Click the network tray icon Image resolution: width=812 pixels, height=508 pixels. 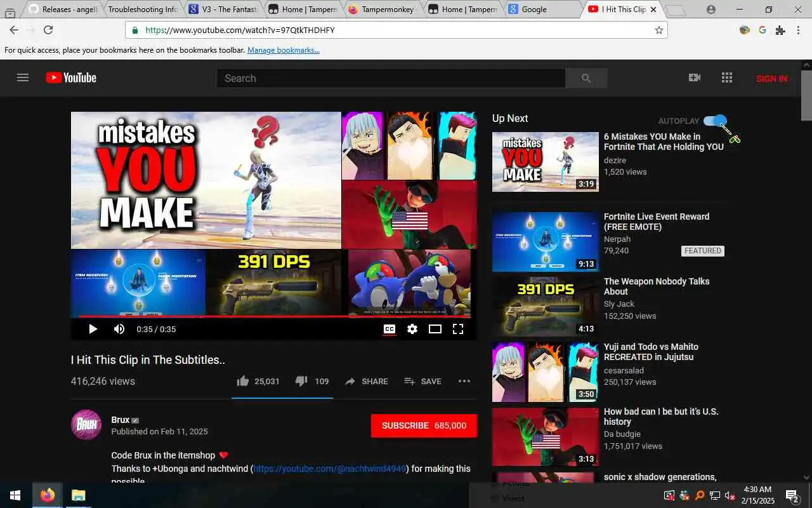714,495
